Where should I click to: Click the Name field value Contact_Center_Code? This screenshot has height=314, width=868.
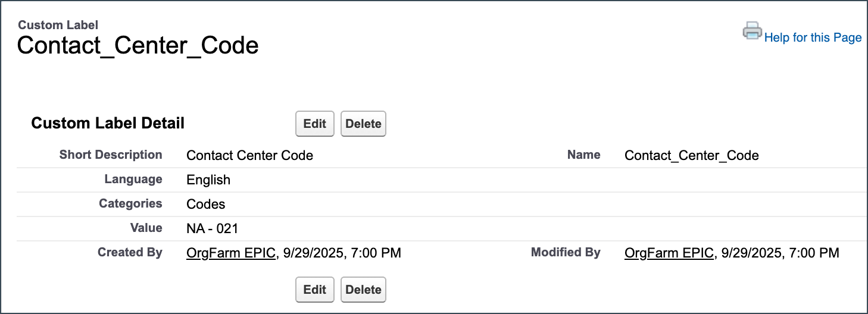(691, 156)
